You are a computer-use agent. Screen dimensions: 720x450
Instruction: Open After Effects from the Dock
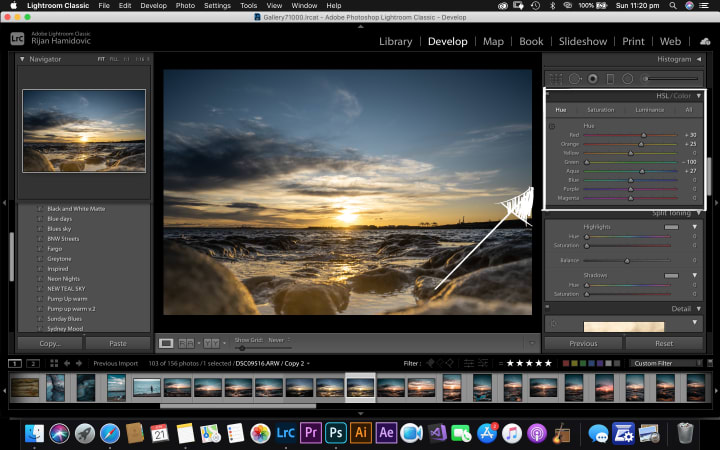pos(386,433)
